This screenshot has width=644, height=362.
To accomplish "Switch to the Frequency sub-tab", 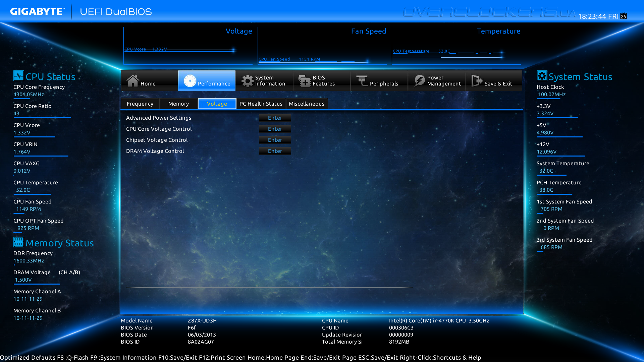I will 140,104.
